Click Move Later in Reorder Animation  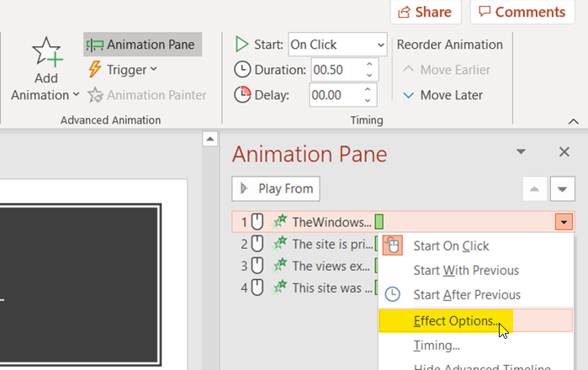[442, 95]
